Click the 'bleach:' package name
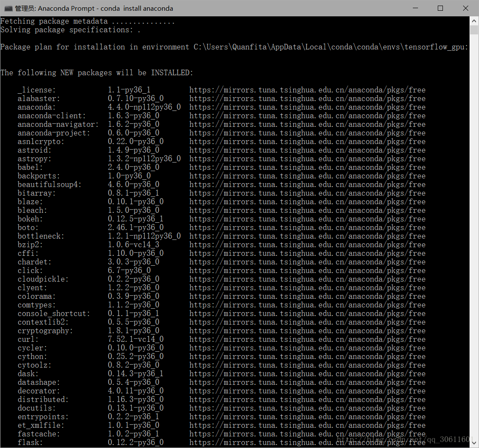The width and height of the screenshot is (479, 448). (x=32, y=210)
